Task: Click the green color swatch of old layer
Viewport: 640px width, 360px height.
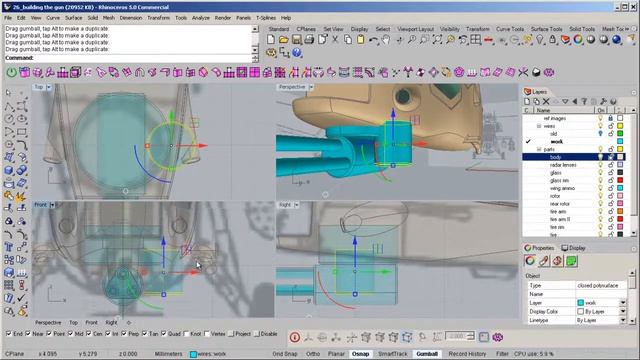Action: (x=620, y=134)
